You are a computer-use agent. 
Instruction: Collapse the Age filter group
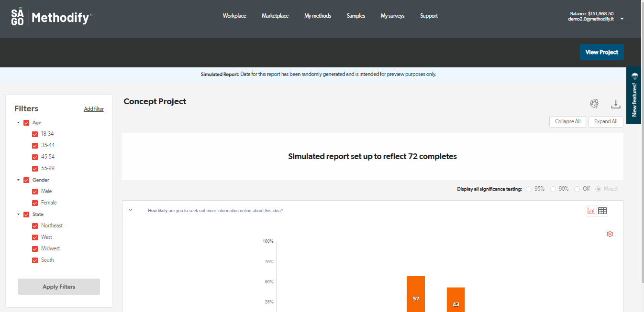[19, 123]
